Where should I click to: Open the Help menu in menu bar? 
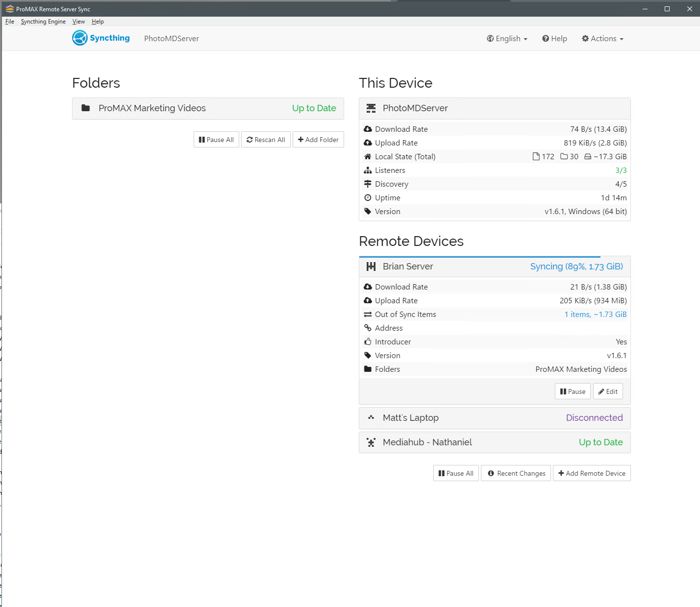(98, 22)
